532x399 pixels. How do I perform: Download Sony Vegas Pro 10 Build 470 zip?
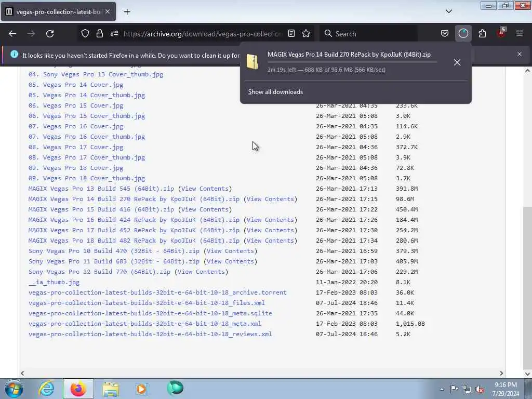(114, 251)
